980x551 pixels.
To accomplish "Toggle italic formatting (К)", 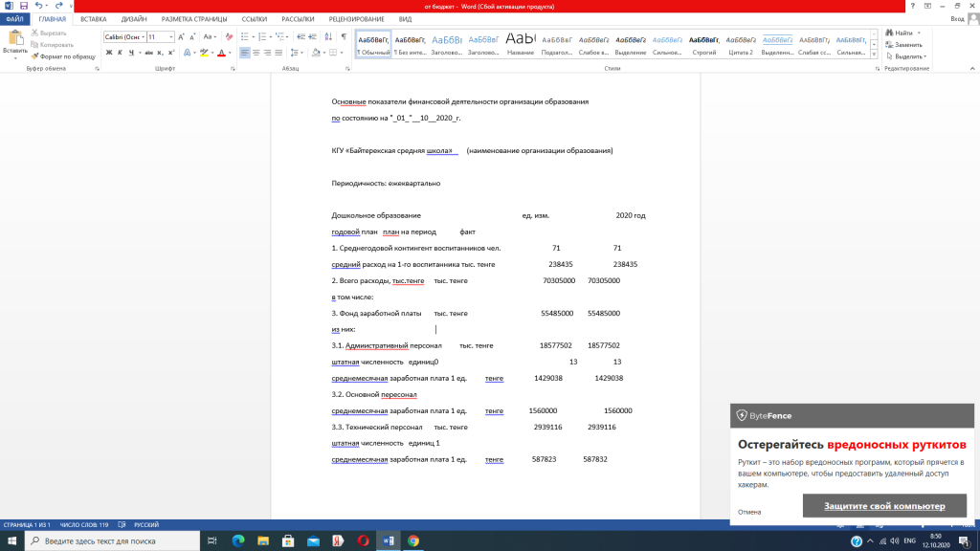I will click(120, 53).
